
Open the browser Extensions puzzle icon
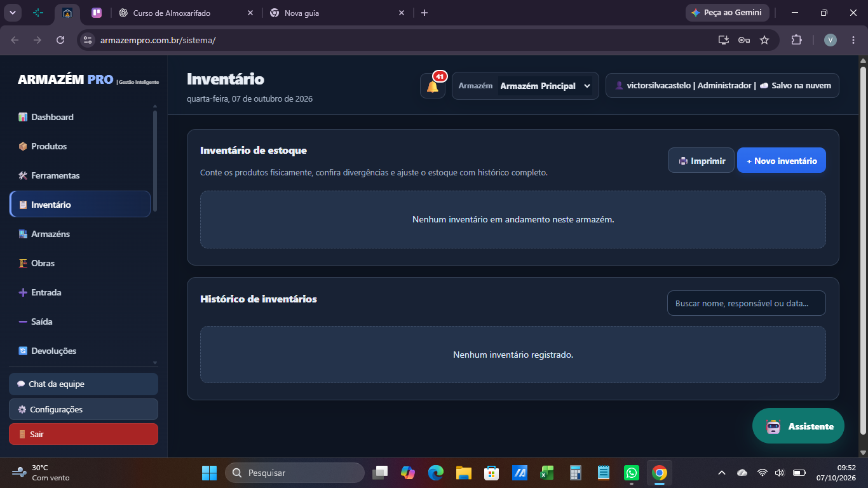point(796,40)
